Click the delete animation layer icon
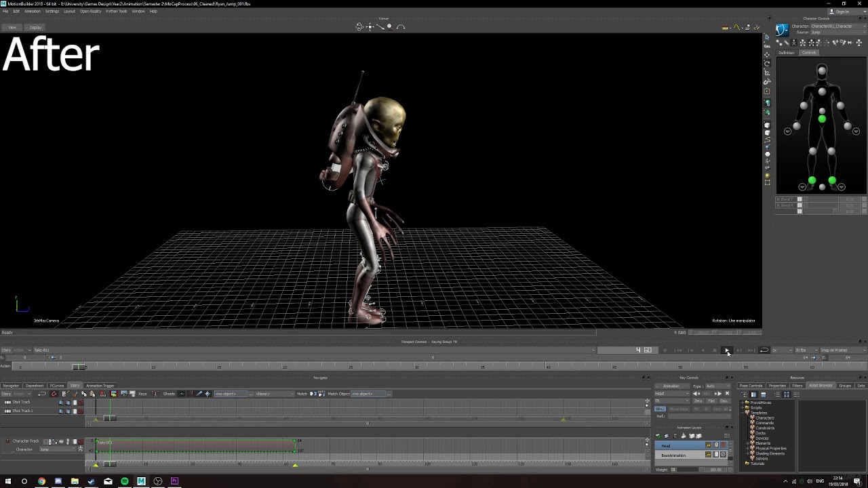Viewport: 868px width, 488px height. point(675,436)
